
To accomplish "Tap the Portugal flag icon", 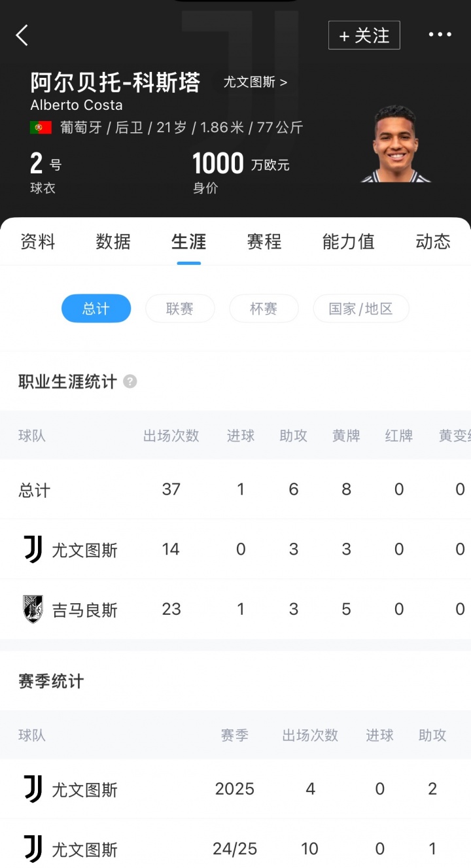I will click(x=41, y=128).
